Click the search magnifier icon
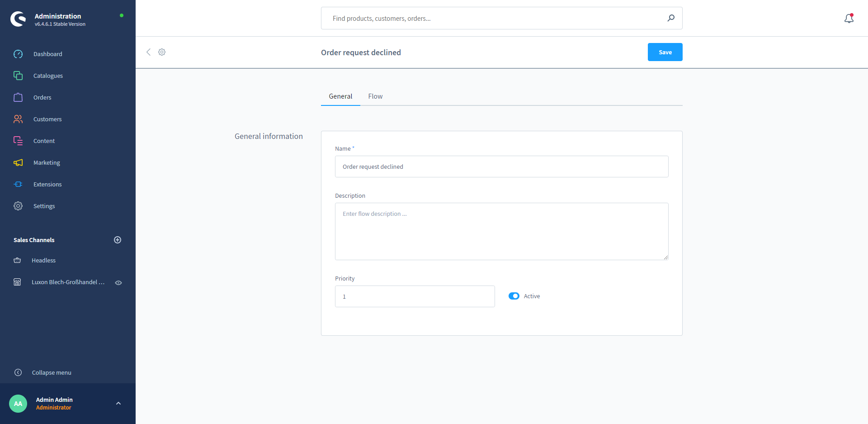The height and width of the screenshot is (424, 868). point(671,18)
